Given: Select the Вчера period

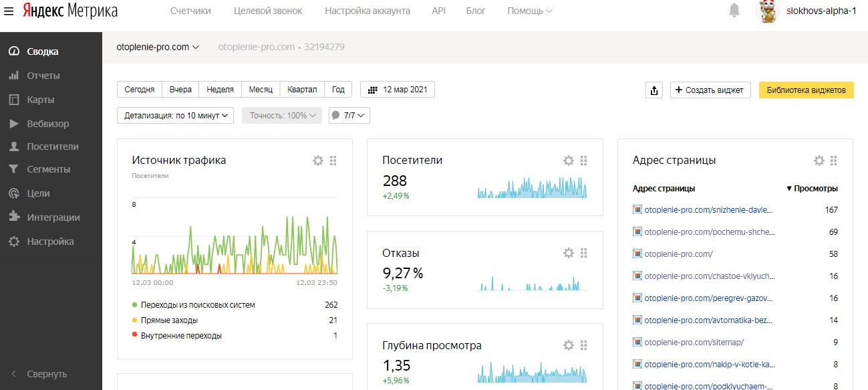Looking at the screenshot, I should click(x=180, y=90).
